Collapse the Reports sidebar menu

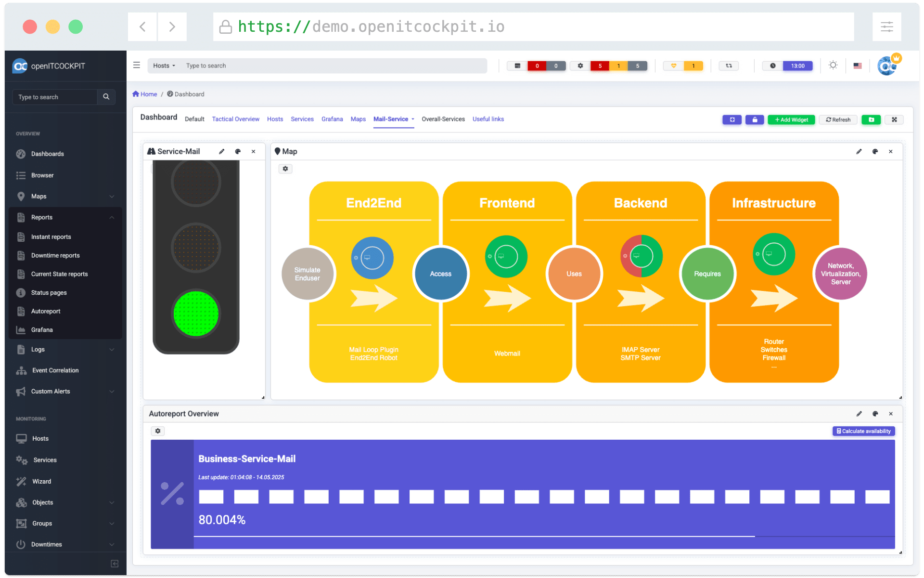[x=65, y=218]
